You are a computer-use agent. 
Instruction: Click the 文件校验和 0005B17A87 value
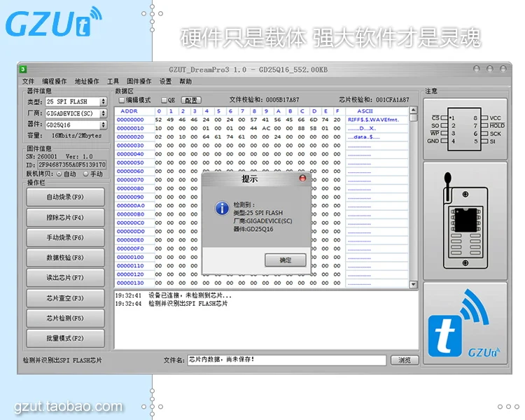coord(283,100)
